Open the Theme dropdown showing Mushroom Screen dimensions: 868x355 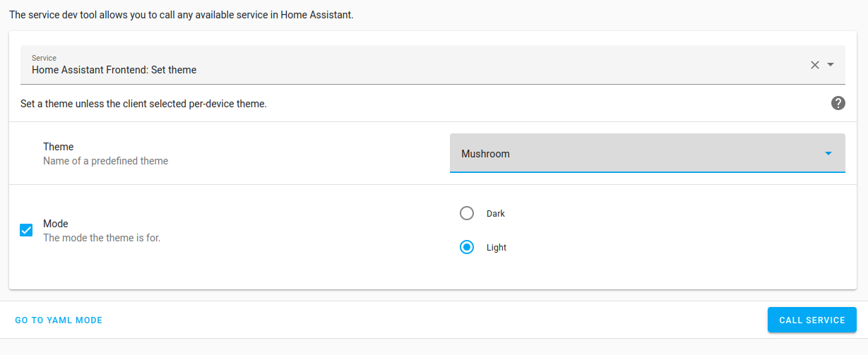click(648, 153)
